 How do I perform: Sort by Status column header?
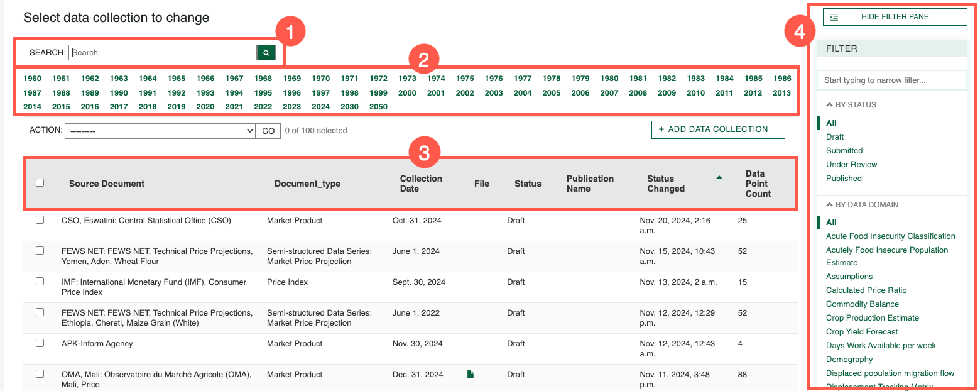(x=528, y=184)
